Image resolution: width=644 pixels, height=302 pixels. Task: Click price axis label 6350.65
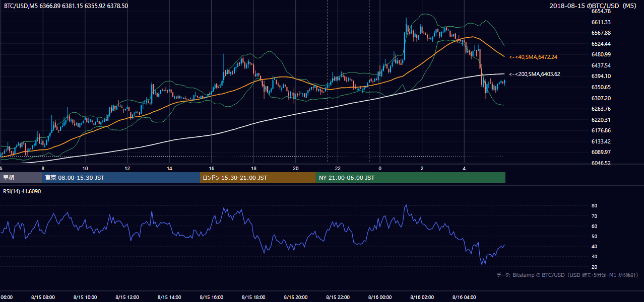click(x=601, y=87)
